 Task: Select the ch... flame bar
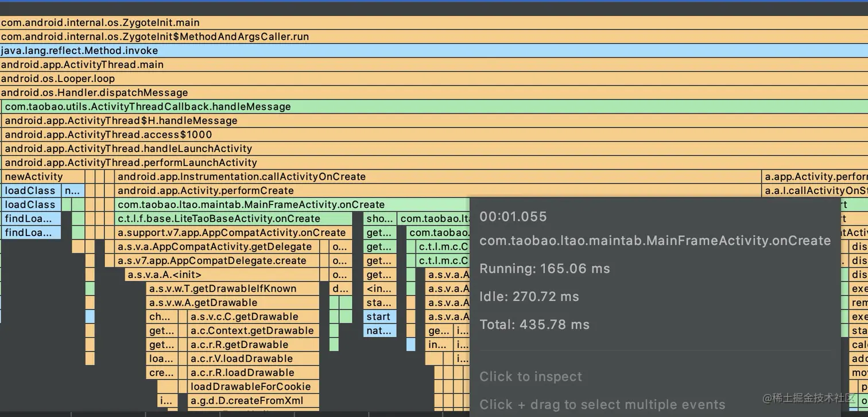162,316
